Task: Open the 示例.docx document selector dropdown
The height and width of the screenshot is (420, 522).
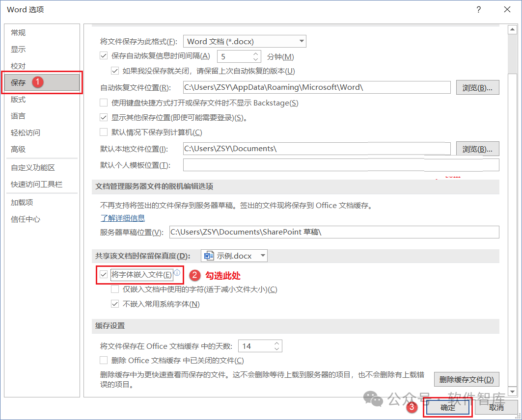Action: click(262, 256)
